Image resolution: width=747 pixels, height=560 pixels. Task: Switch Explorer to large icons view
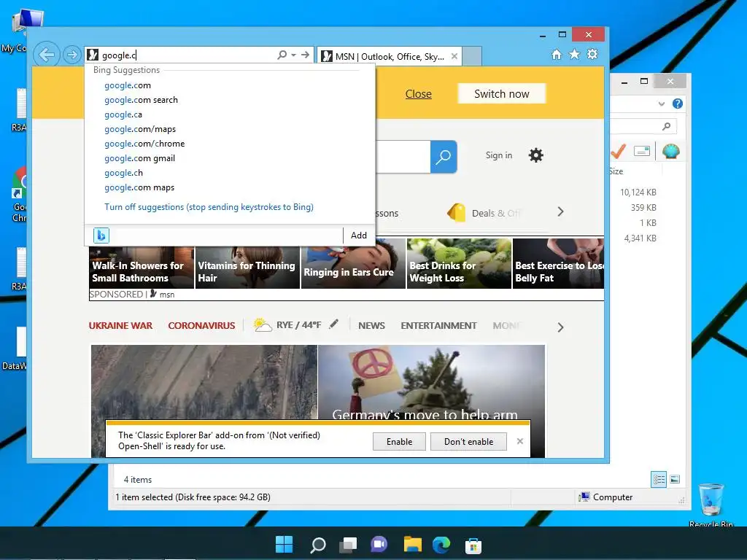[x=675, y=480]
